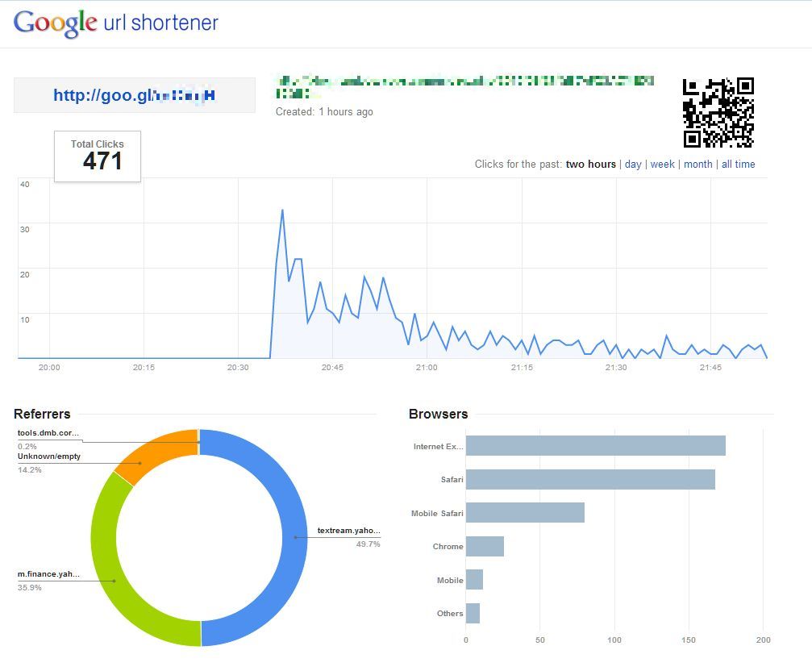This screenshot has width=812, height=671.
Task: Click the 'tools.dmb.cor...' referrer label
Action: point(48,433)
